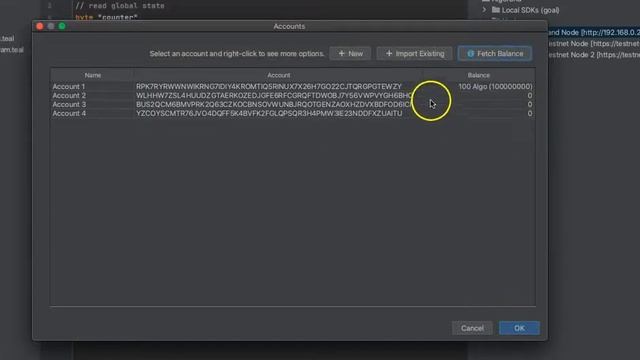
Task: Click Local SDKs folder icon in background
Action: 496,10
